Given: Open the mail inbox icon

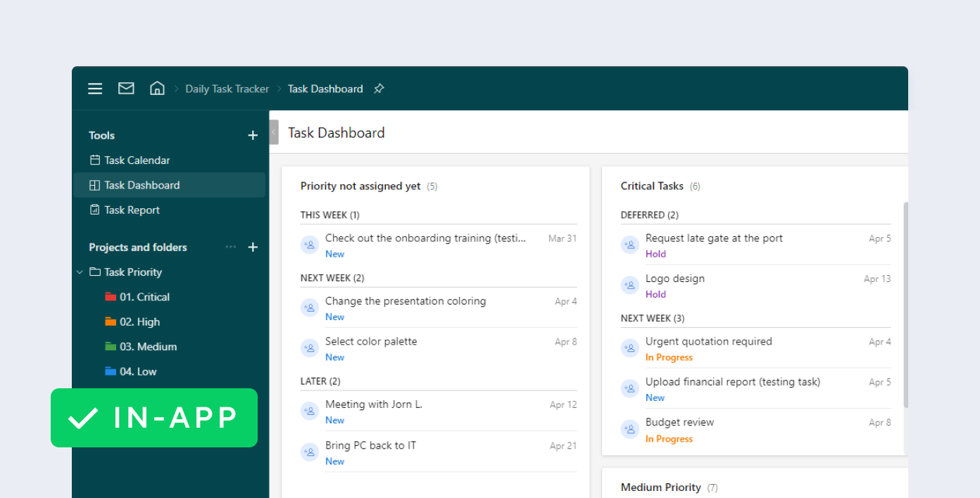Looking at the screenshot, I should point(126,89).
